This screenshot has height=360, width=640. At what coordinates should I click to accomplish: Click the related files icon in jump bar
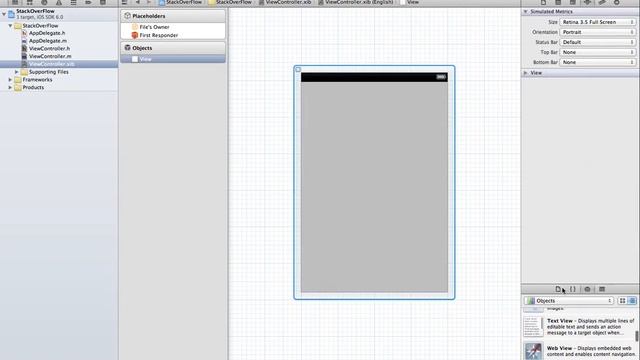(x=124, y=2)
